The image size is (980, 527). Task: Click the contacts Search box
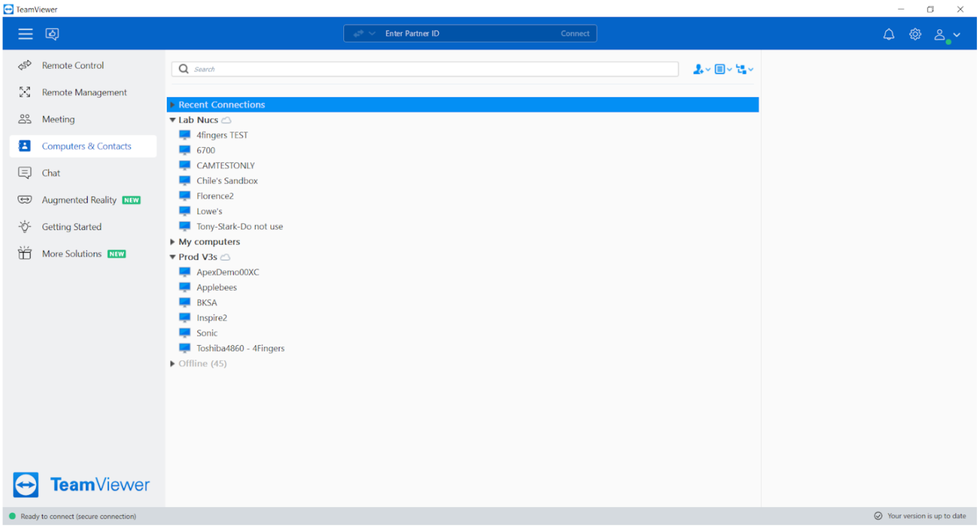432,70
